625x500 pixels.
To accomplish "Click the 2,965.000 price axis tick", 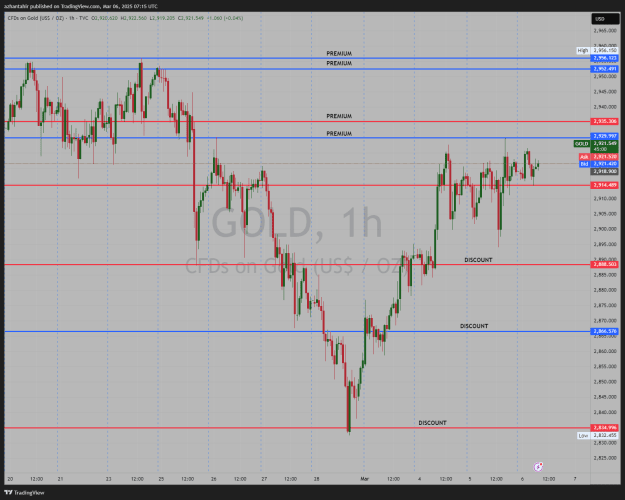I will pyautogui.click(x=605, y=30).
